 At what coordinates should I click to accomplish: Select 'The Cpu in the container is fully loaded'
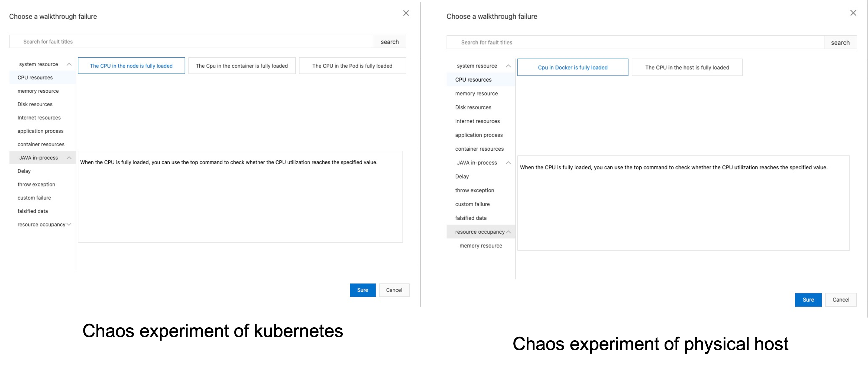click(x=242, y=66)
